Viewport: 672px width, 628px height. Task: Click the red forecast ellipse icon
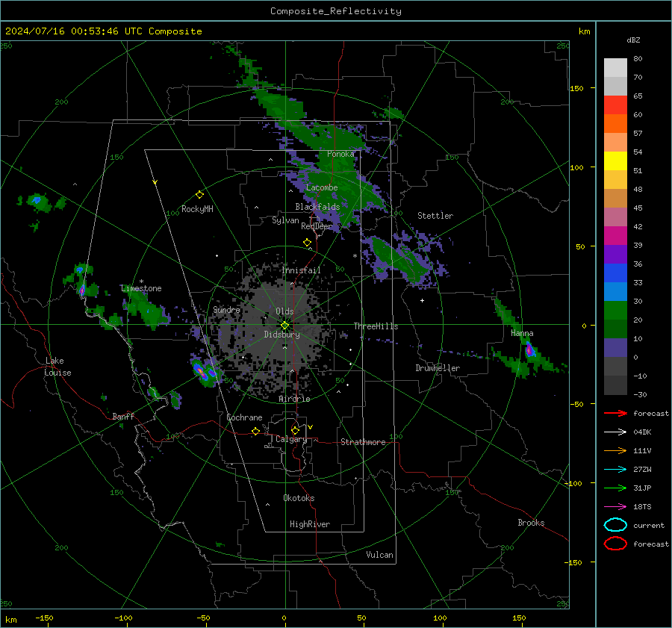click(x=615, y=544)
